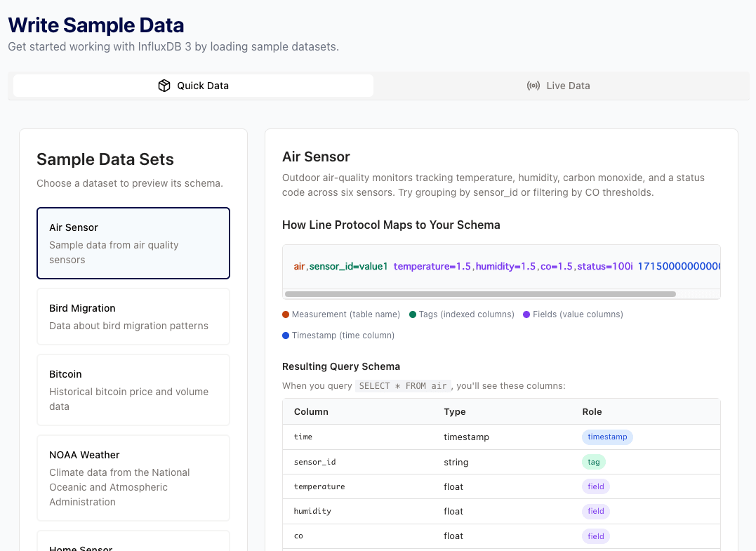Click 'Choose a dataset to preview its schema.'
The image size is (756, 551).
point(130,184)
